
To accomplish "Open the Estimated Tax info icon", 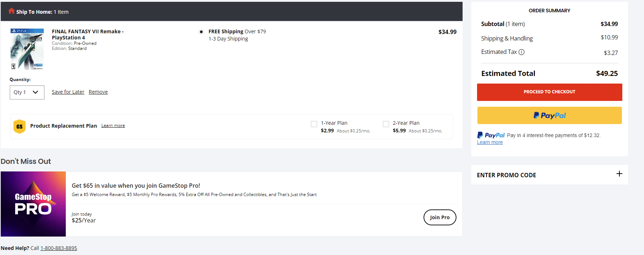I will [521, 52].
